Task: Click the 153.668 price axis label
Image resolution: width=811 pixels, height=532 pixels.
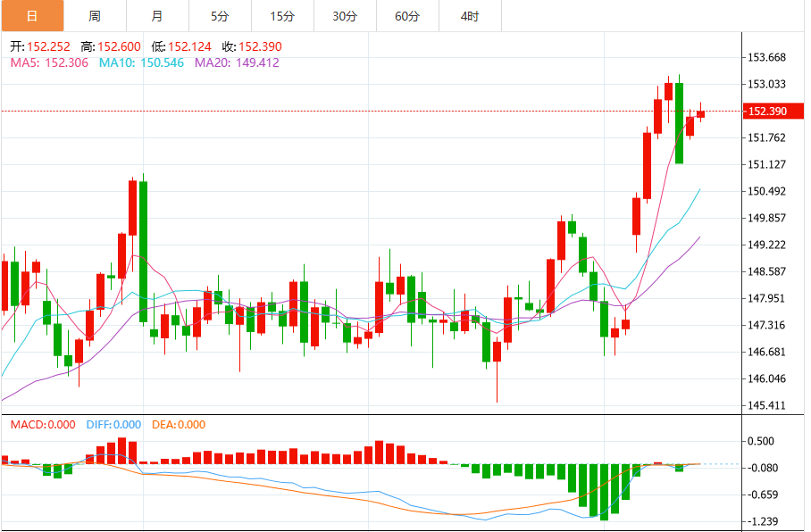Action: [x=765, y=58]
